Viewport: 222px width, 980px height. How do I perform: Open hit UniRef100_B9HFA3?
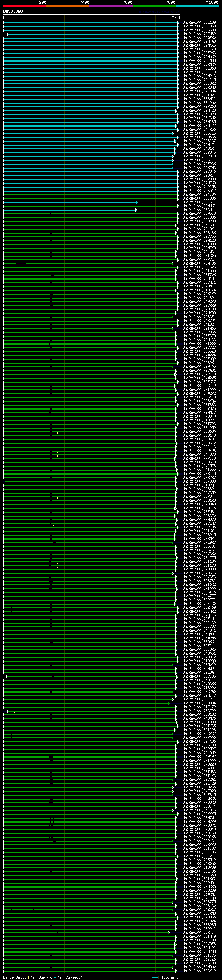[x=199, y=41]
